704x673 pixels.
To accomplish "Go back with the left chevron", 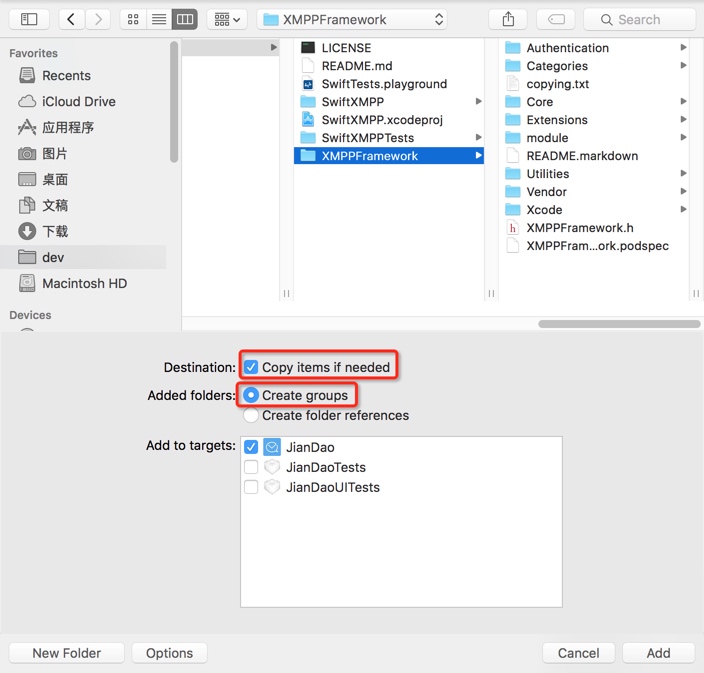I will click(x=71, y=19).
